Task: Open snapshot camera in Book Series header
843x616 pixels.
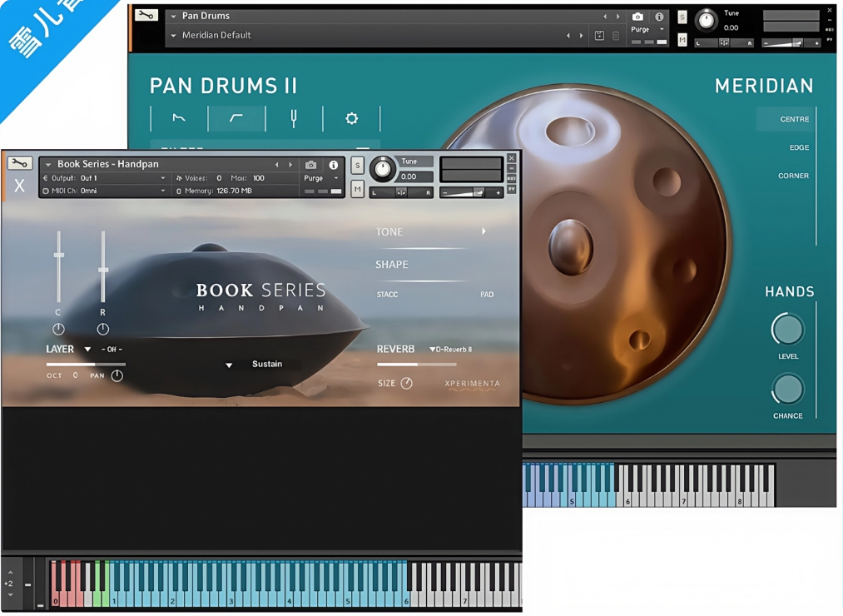Action: [x=310, y=165]
